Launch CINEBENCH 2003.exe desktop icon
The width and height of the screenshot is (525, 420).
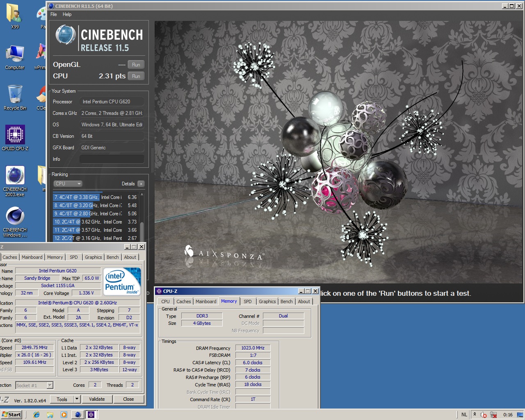pyautogui.click(x=15, y=181)
